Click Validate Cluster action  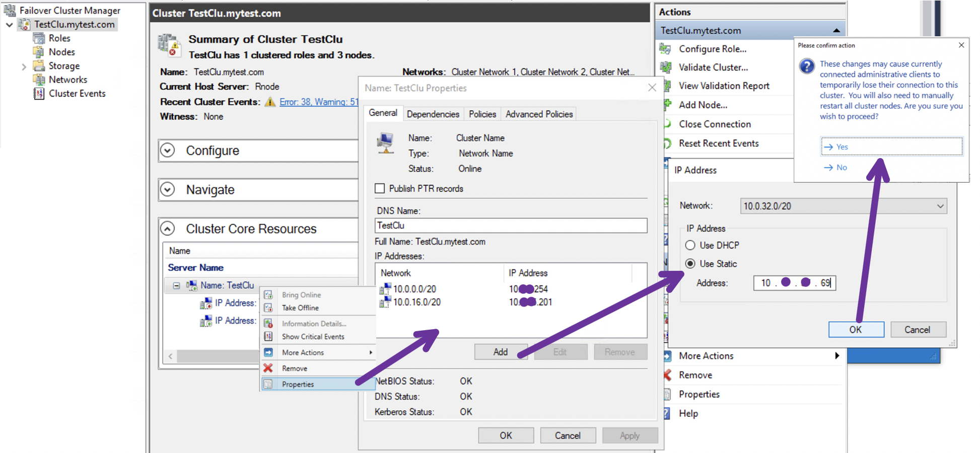point(713,67)
